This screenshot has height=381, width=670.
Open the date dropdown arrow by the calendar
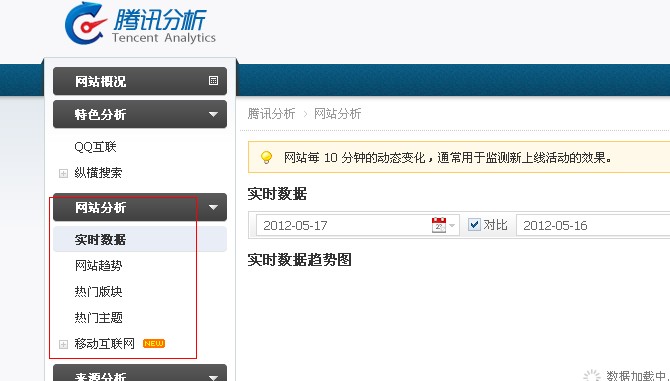pos(452,225)
